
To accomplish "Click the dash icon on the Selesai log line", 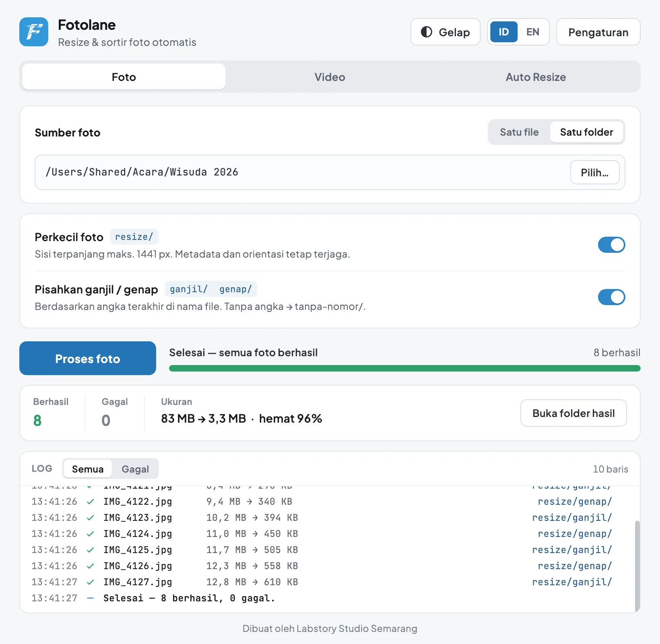I will click(91, 598).
